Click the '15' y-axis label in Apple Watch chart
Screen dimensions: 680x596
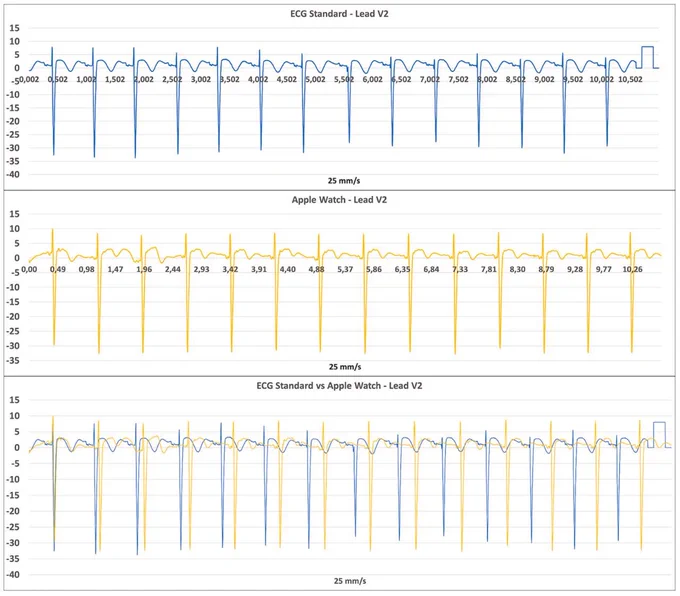tap(14, 214)
